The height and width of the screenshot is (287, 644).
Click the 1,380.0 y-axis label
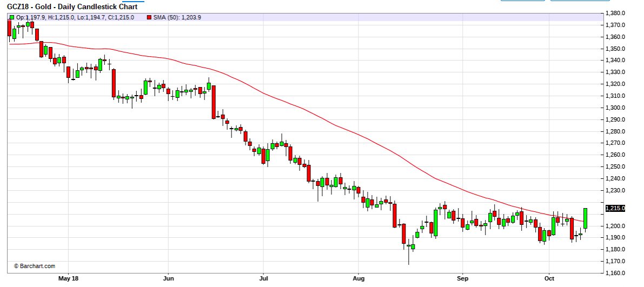(x=615, y=13)
